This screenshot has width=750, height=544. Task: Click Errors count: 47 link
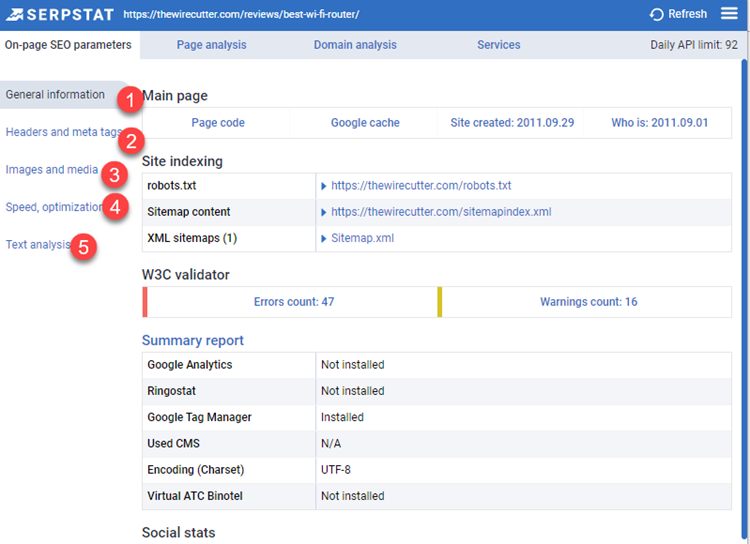(294, 301)
